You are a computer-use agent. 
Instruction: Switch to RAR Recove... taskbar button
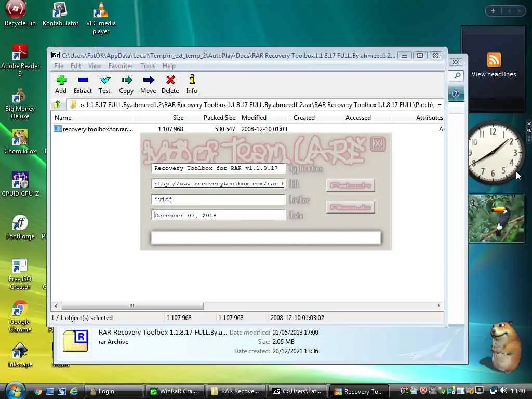(236, 391)
